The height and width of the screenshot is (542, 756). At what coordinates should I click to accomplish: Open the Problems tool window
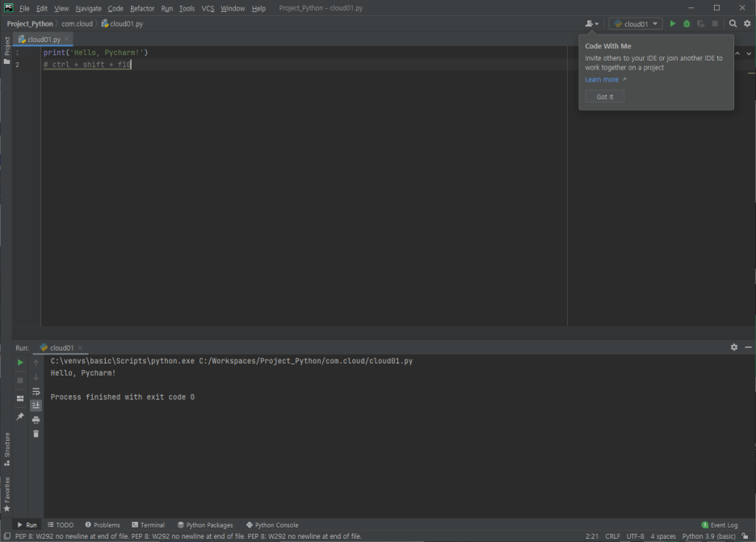point(103,525)
